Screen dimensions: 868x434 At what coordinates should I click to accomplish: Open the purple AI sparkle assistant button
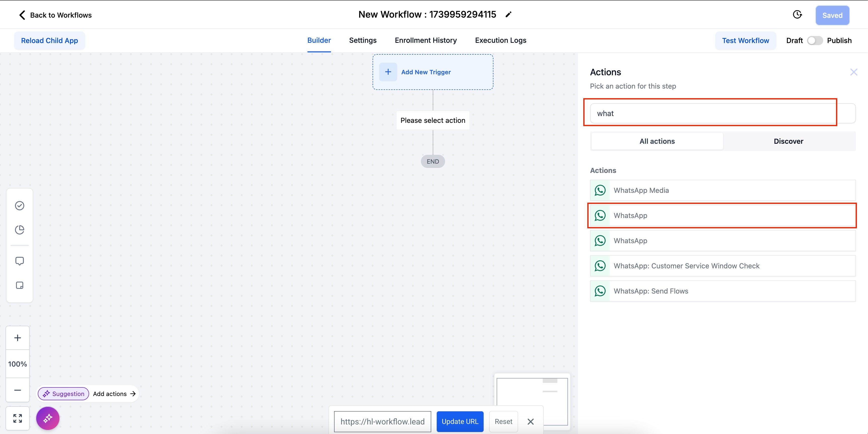pyautogui.click(x=48, y=418)
